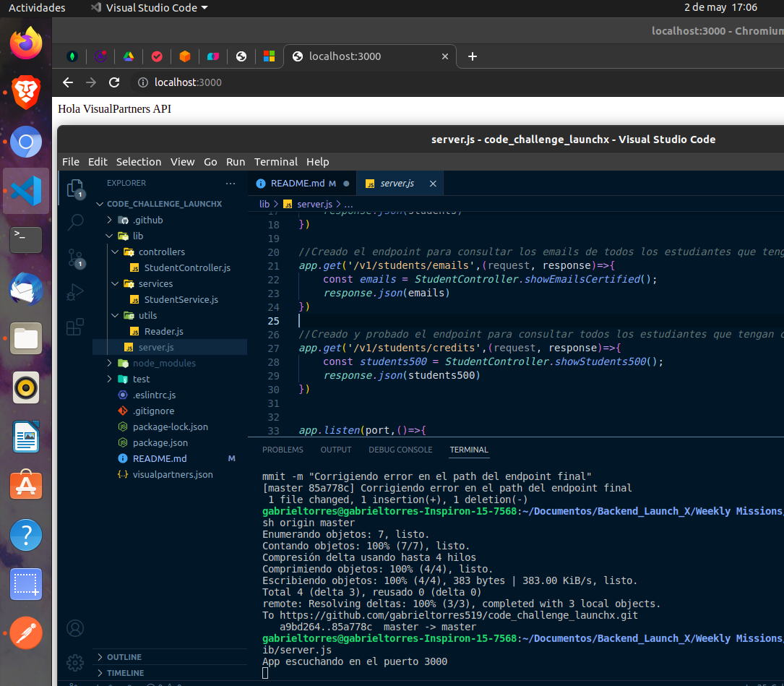The image size is (784, 686).
Task: Expand the OUTLINE section
Action: [x=124, y=657]
